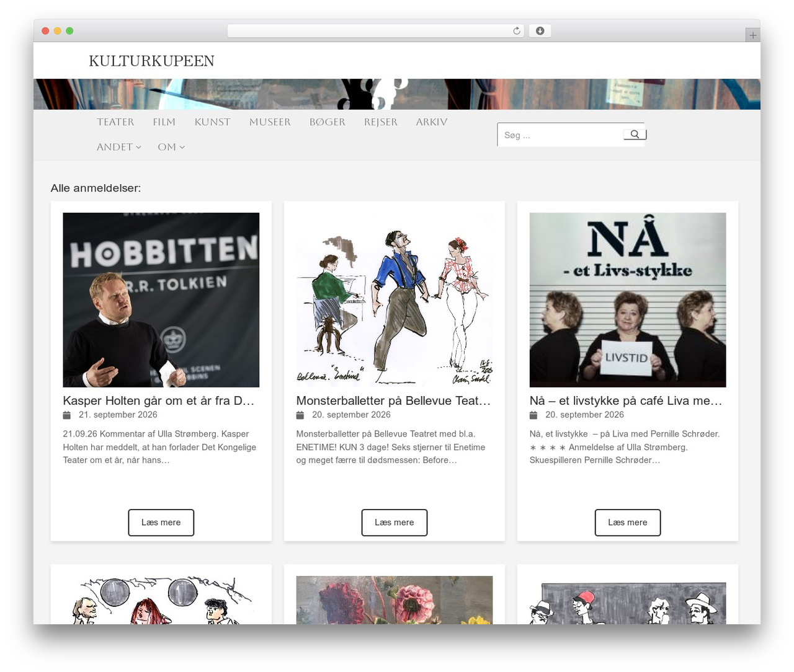794x672 pixels.
Task: Click calendar icon on the Nå livstykke card
Action: [533, 415]
